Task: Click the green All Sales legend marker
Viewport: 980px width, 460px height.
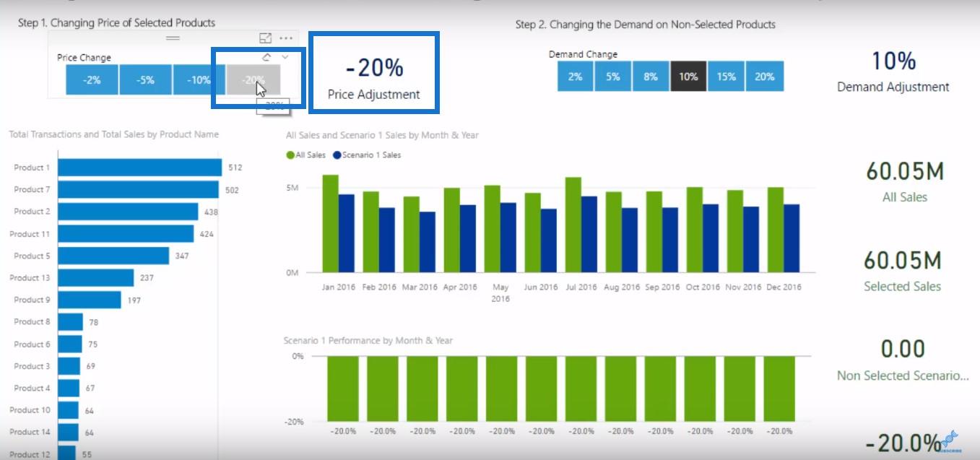Action: pyautogui.click(x=290, y=155)
